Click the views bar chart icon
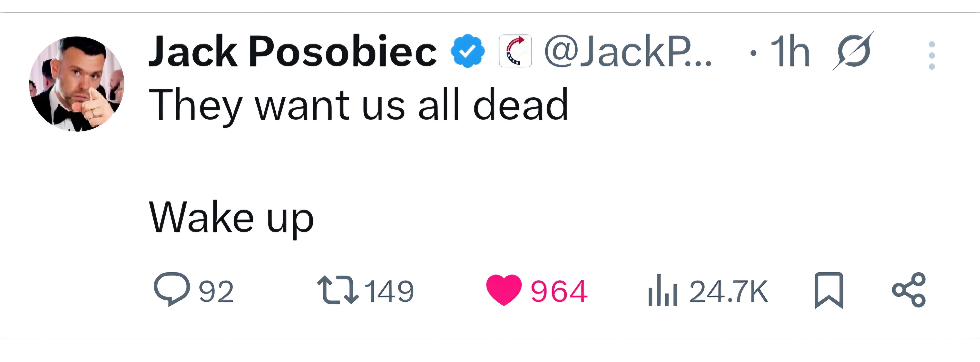The width and height of the screenshot is (980, 362). coord(662,291)
